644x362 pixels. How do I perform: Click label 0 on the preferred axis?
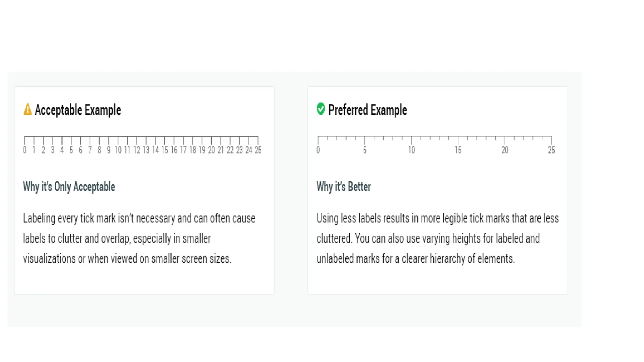point(318,150)
